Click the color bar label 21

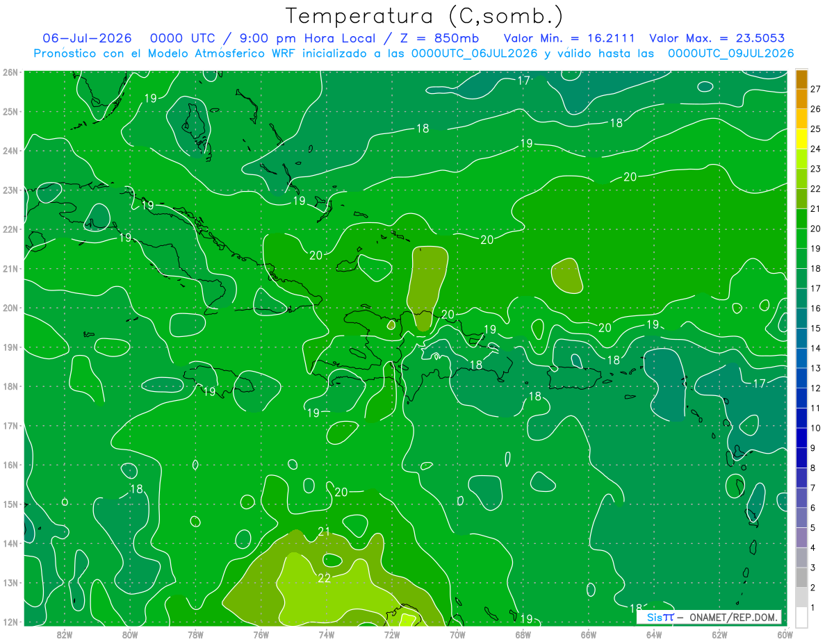tap(815, 208)
